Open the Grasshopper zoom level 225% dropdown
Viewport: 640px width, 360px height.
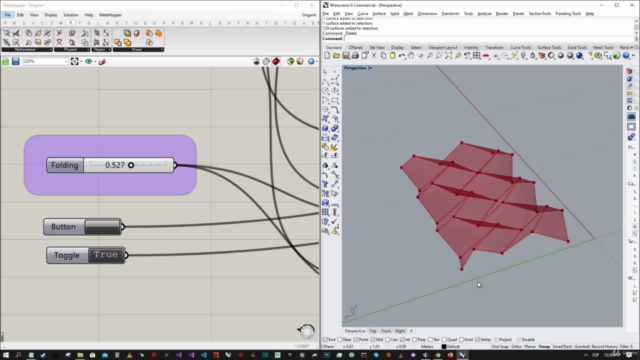pos(66,62)
